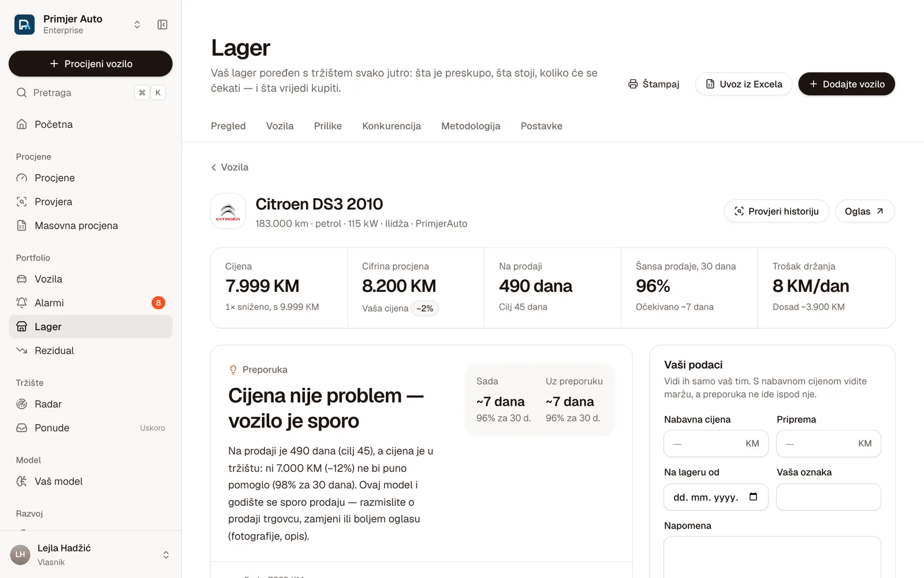Switch to the Konkurencija tab

tap(392, 126)
